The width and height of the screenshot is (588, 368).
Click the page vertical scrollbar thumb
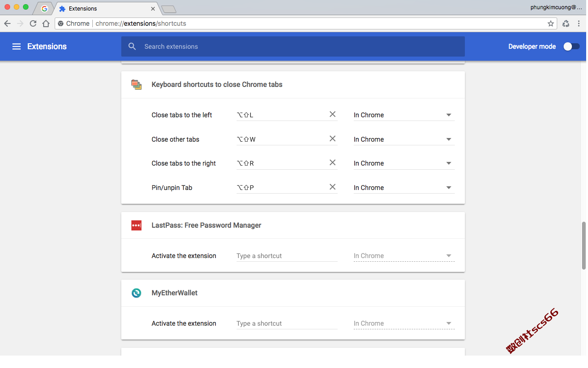pyautogui.click(x=584, y=245)
